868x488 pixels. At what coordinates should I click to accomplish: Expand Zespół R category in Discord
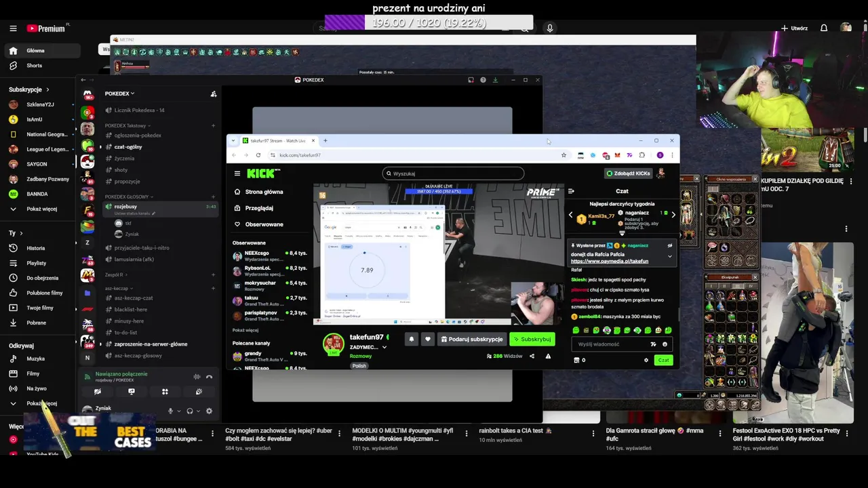(116, 274)
